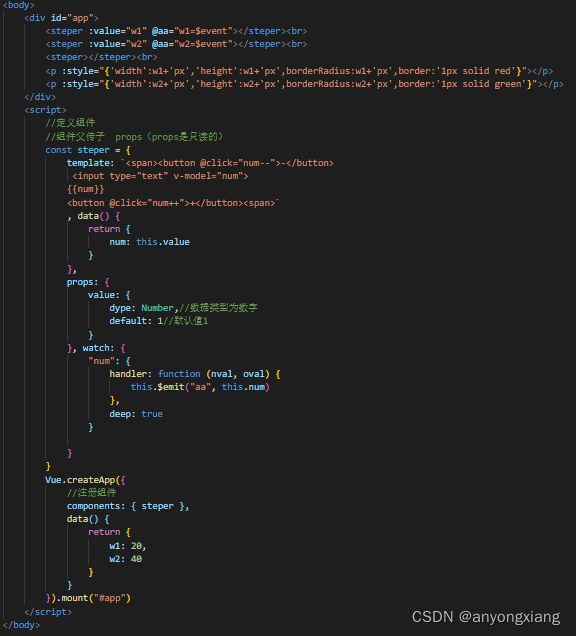The width and height of the screenshot is (576, 636).
Task: Click the closing </div> tag
Action: (x=40, y=97)
